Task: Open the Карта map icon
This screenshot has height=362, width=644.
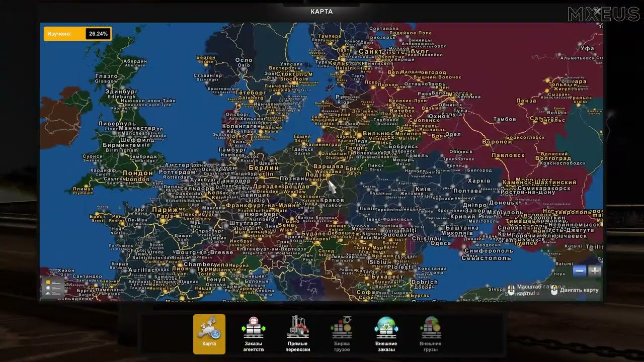Action: [x=209, y=334]
